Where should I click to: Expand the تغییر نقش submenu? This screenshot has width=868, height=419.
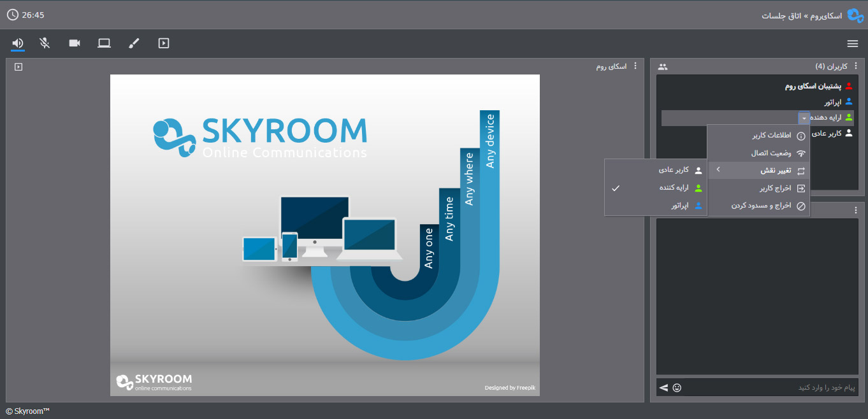pos(759,171)
